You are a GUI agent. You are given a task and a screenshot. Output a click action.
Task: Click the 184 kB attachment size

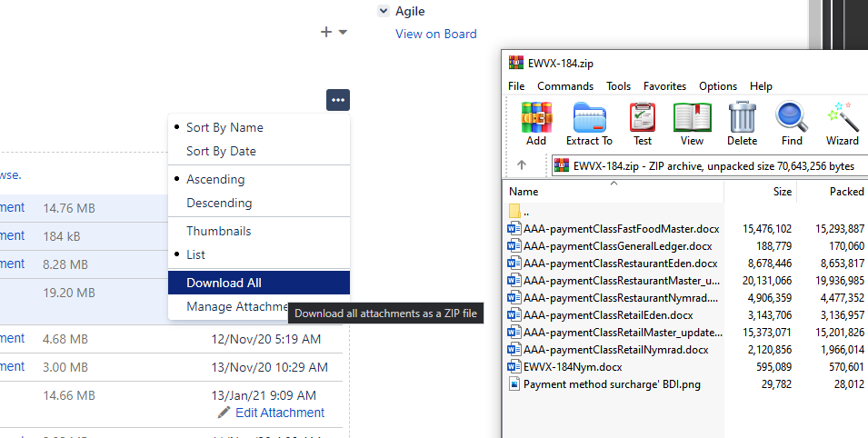pos(62,236)
